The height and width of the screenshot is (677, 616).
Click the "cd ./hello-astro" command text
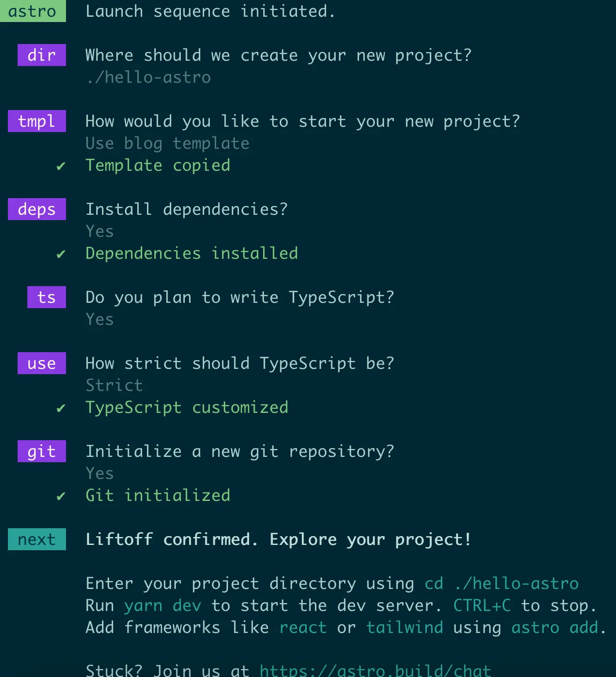[x=501, y=583]
